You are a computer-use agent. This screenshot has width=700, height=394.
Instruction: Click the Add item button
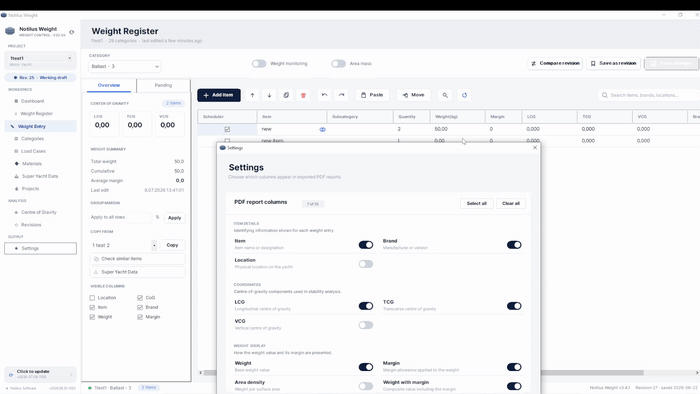click(219, 95)
